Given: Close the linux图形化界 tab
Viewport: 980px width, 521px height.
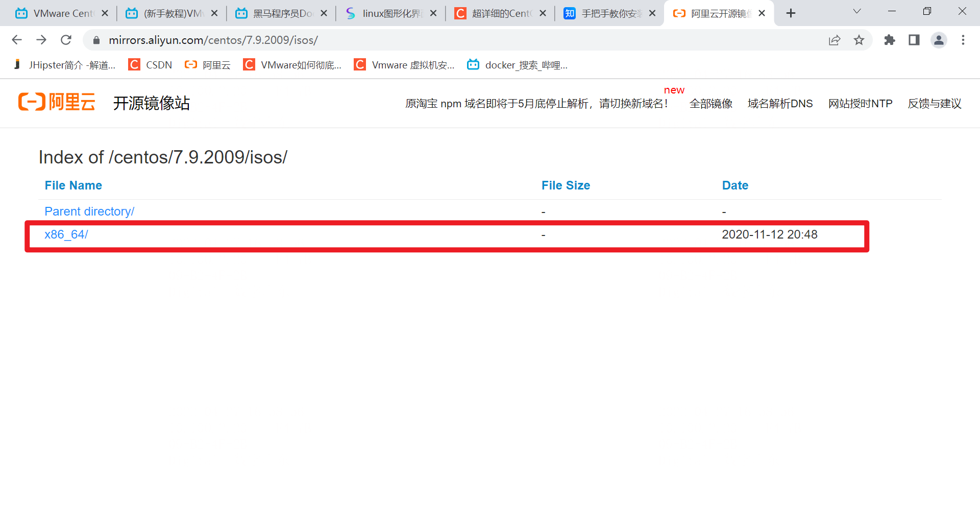Looking at the screenshot, I should 433,13.
